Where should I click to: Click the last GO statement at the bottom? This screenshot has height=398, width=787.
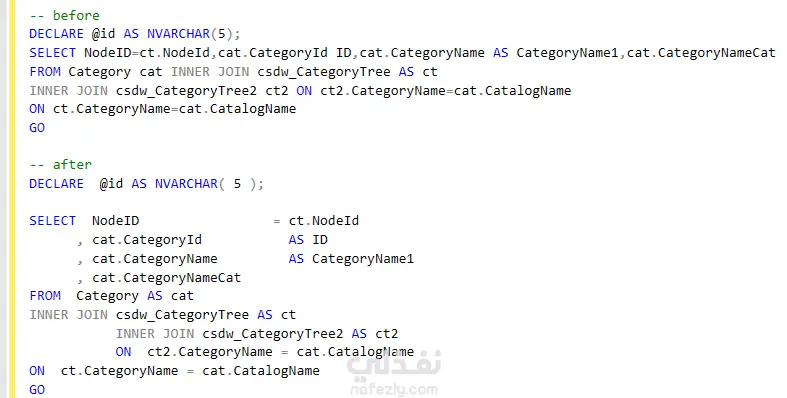tap(37, 389)
